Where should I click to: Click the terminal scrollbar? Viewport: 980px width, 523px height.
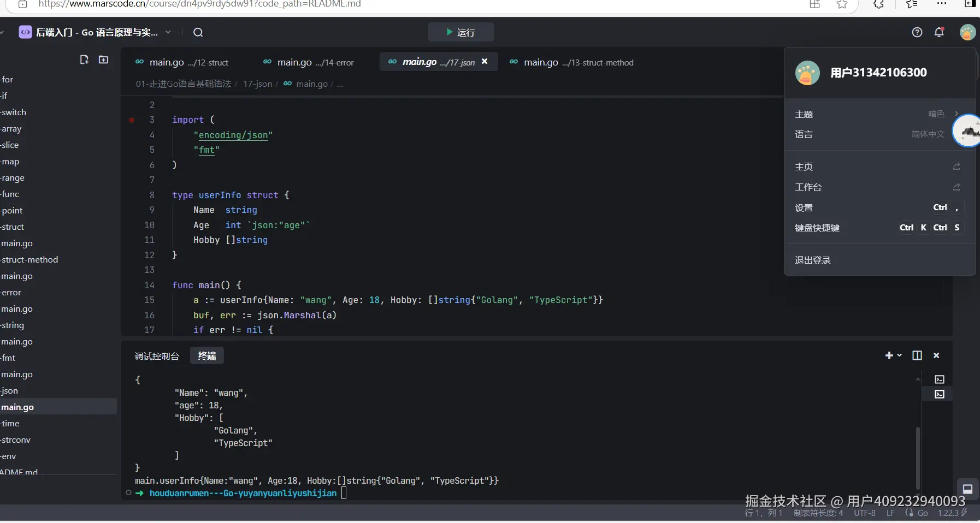[918, 457]
